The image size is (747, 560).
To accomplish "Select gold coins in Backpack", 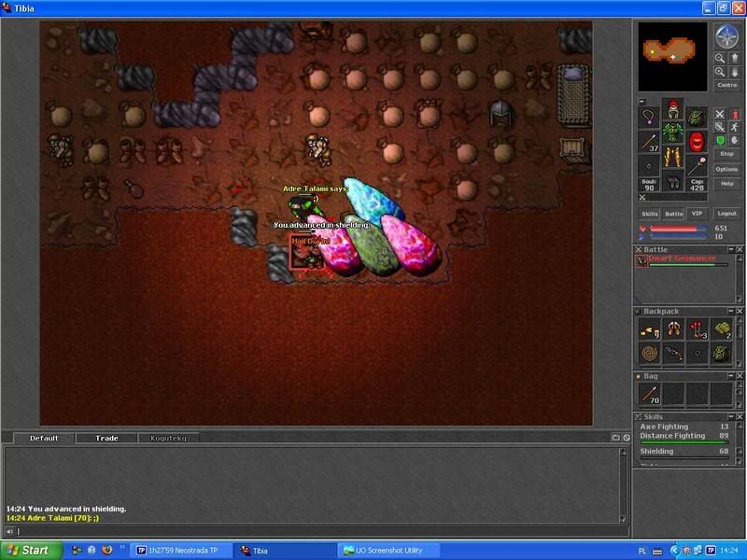I will [x=649, y=329].
